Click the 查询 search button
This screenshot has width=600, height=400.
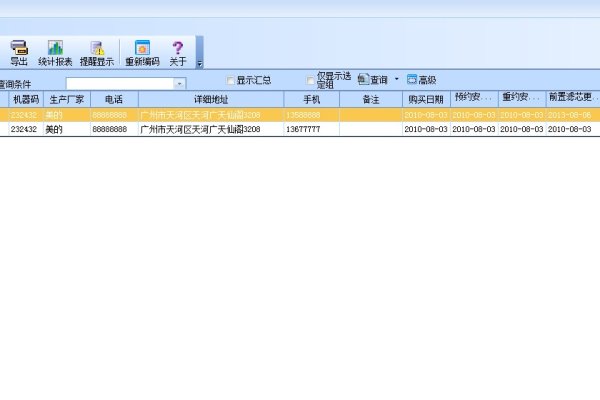point(373,80)
